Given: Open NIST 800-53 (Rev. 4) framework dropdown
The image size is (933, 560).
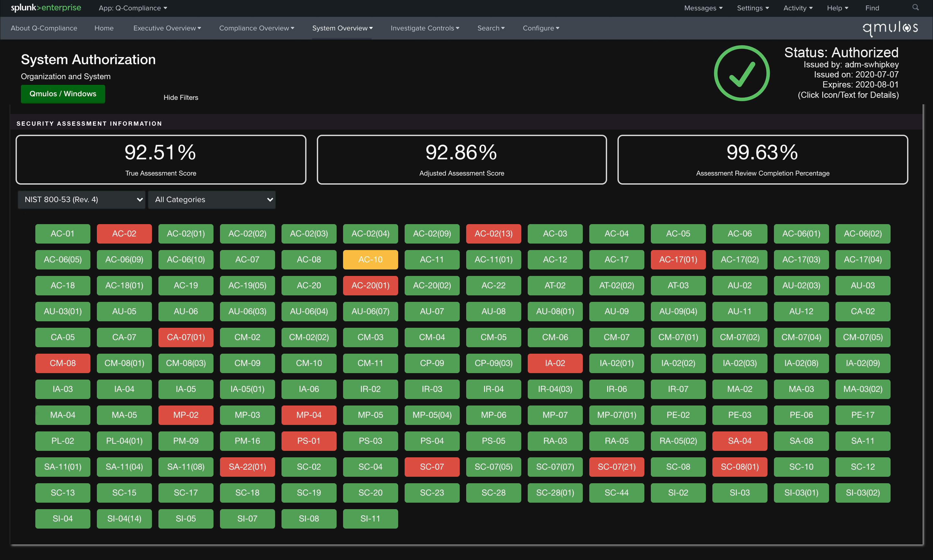Looking at the screenshot, I should point(82,200).
